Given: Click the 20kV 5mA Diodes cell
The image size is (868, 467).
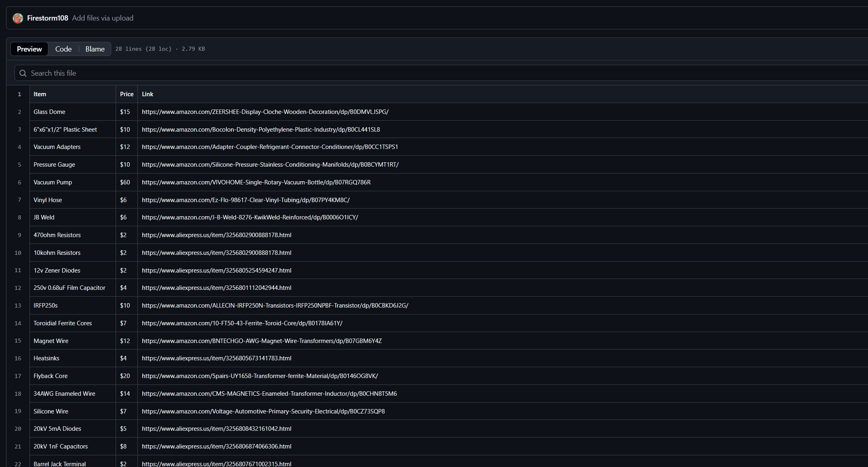Looking at the screenshot, I should pyautogui.click(x=57, y=429).
